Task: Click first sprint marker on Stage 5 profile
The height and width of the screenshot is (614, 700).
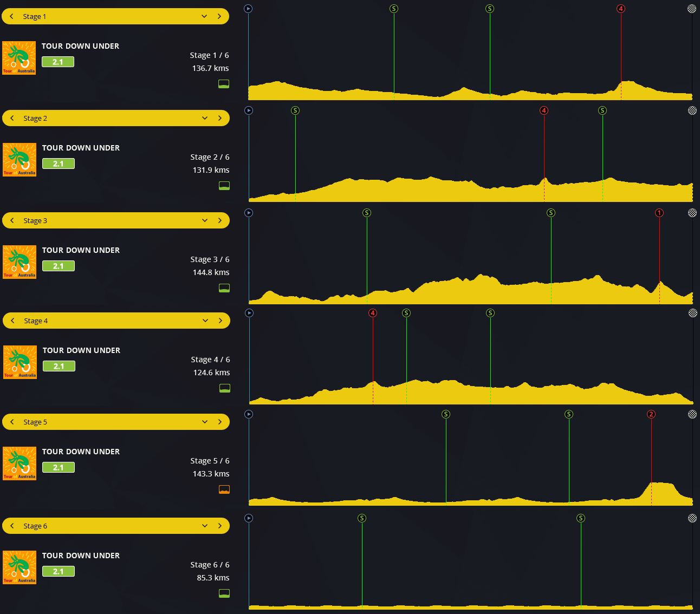Action: point(446,414)
